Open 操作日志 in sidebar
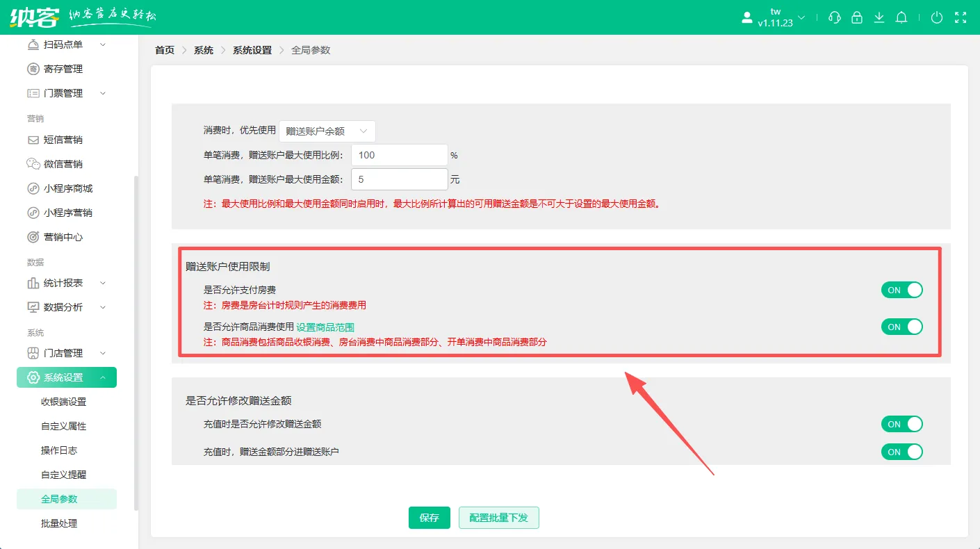Screen dimensions: 980x549 click(x=59, y=450)
